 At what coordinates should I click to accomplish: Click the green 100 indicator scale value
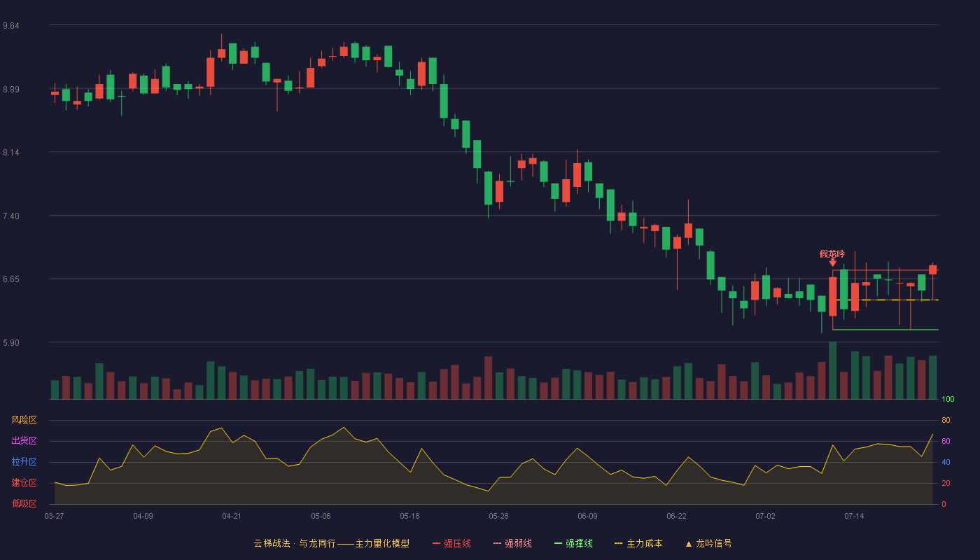tap(948, 400)
